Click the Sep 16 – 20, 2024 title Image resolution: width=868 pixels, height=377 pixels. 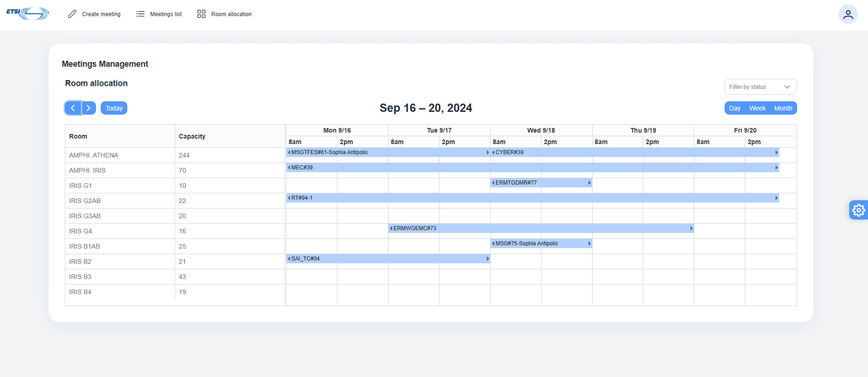pos(426,108)
